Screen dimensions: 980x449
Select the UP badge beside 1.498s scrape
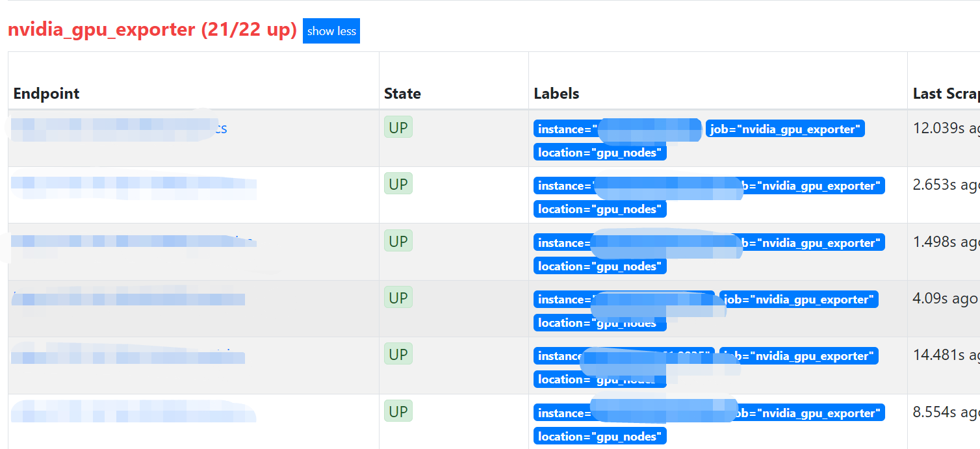pyautogui.click(x=398, y=241)
